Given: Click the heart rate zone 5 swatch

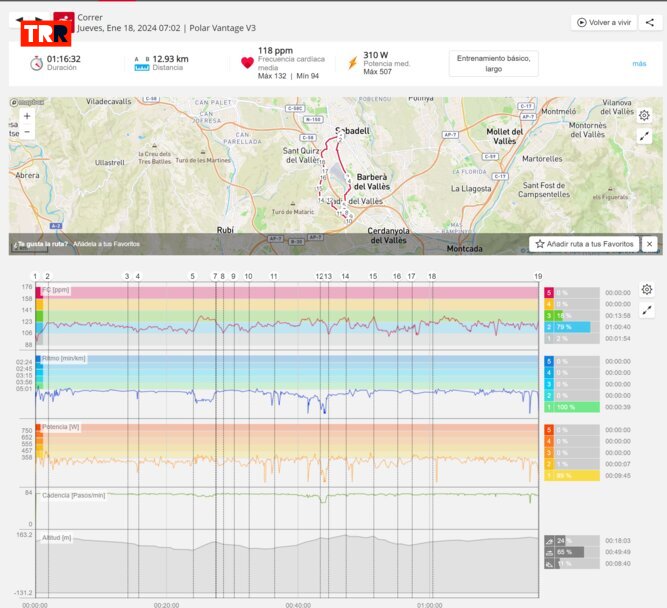Looking at the screenshot, I should point(549,293).
